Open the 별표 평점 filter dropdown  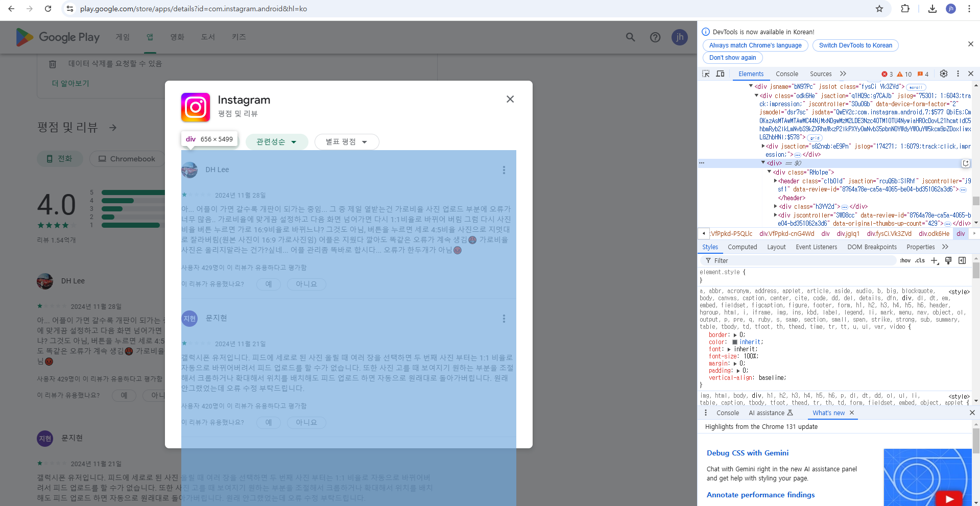point(347,142)
